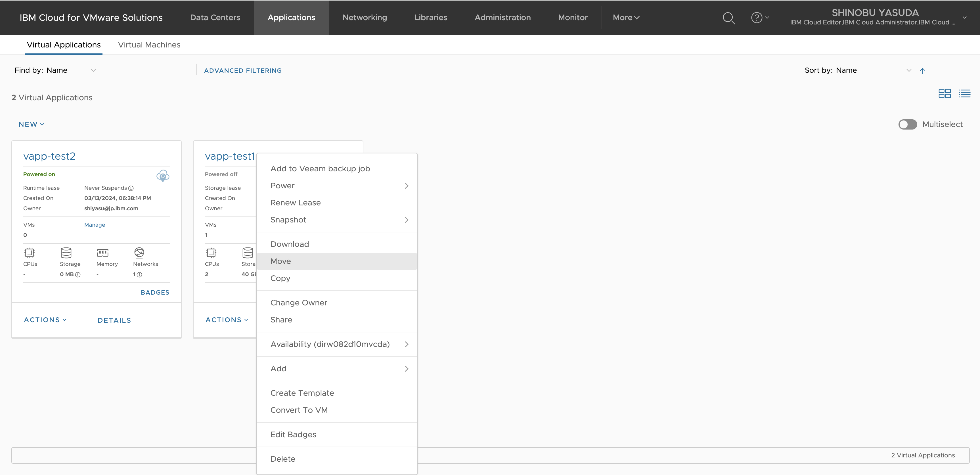The image size is (980, 475).
Task: Click ascending sort arrow icon
Action: (x=922, y=71)
